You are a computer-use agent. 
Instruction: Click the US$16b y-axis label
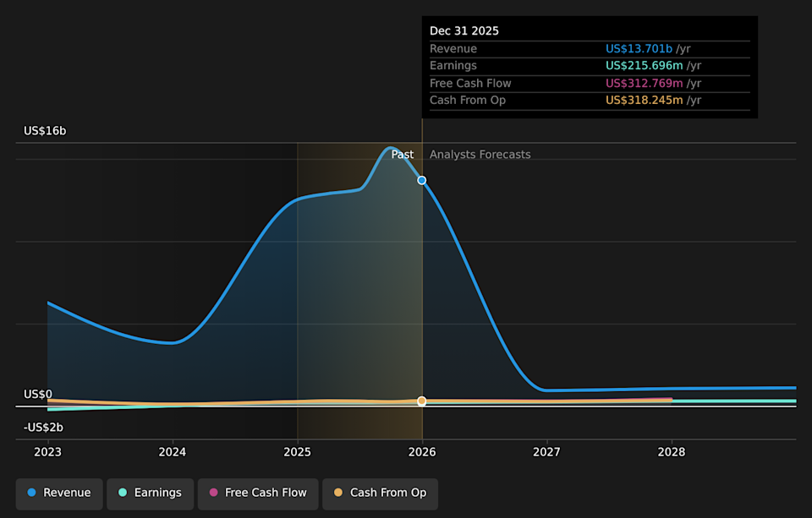(45, 131)
